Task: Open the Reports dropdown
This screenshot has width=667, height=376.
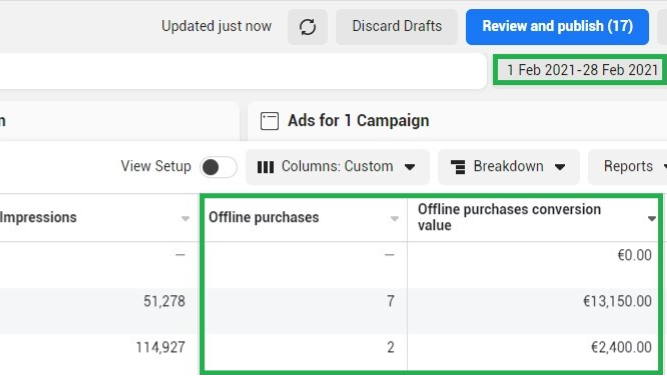Action: pos(628,167)
